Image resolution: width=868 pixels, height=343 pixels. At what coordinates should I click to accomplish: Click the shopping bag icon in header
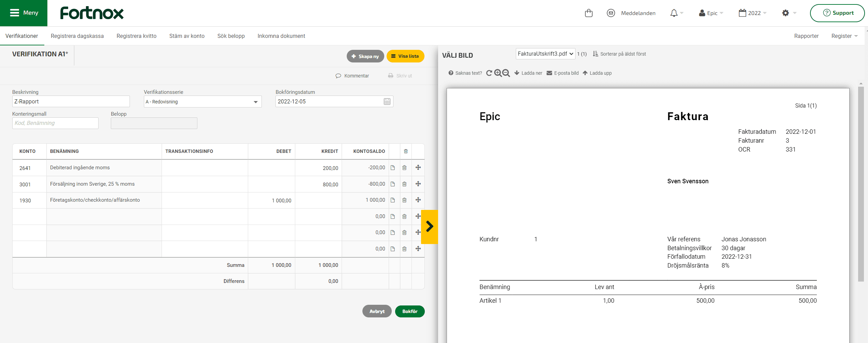tap(588, 13)
